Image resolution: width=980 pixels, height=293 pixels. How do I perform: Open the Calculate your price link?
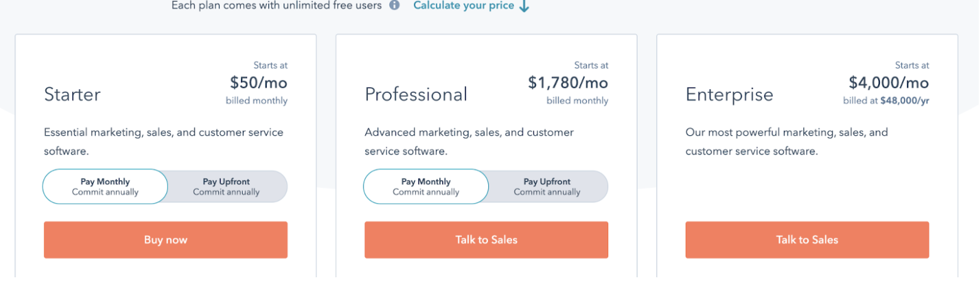(x=464, y=6)
